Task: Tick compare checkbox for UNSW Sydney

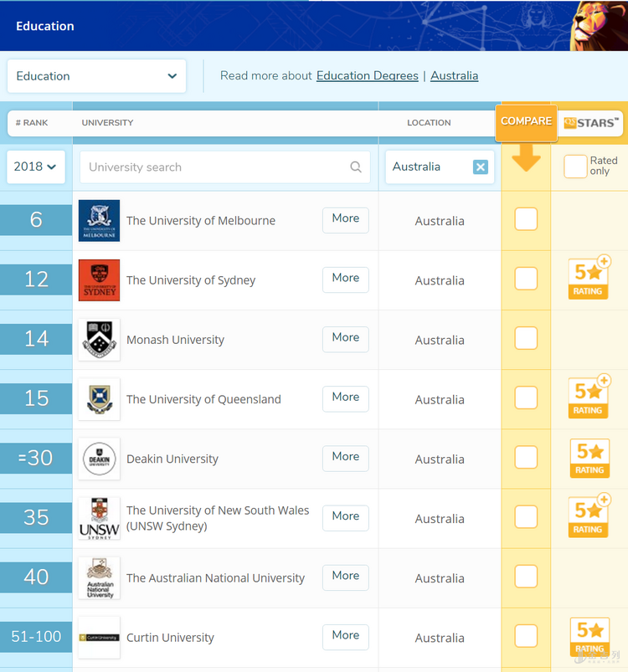Action: tap(526, 517)
